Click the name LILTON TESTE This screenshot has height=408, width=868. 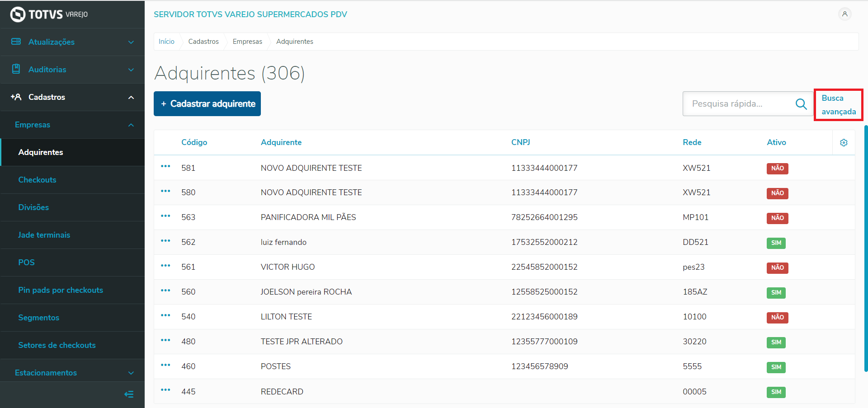286,317
